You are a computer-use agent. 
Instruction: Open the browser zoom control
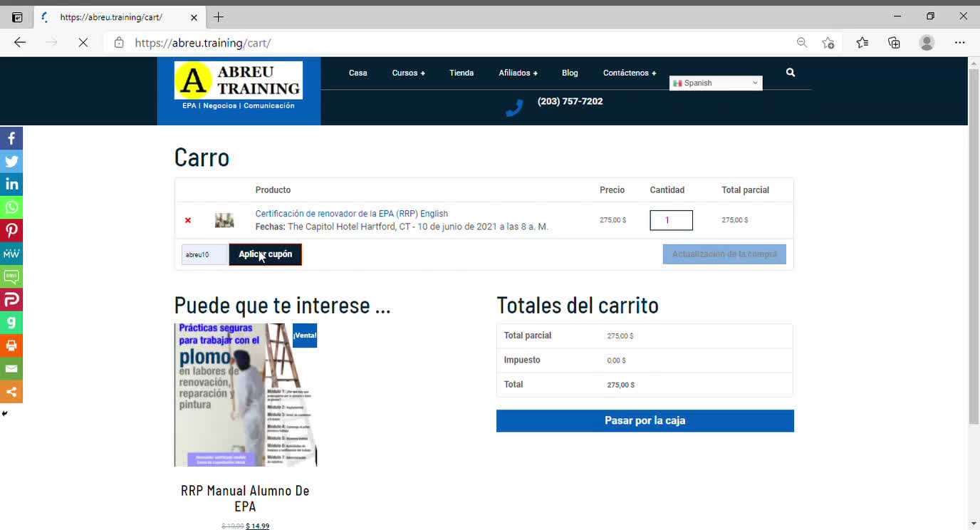tap(802, 43)
